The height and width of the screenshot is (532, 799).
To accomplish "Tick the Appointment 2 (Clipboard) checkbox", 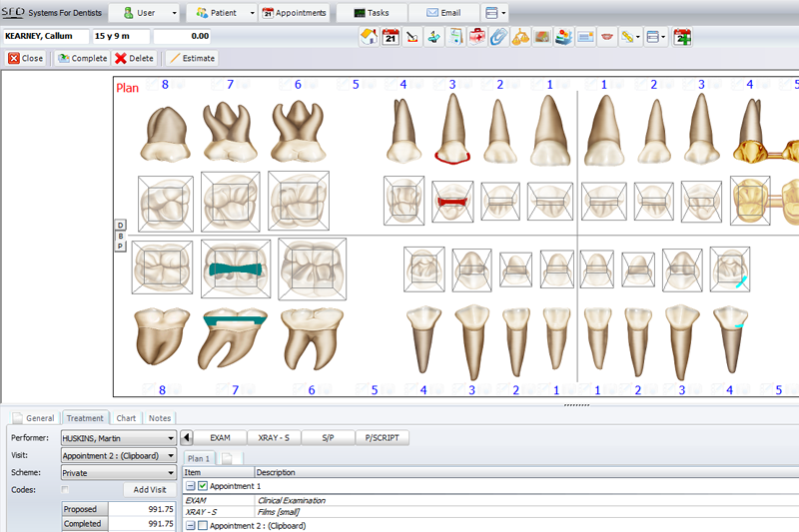I will [202, 525].
